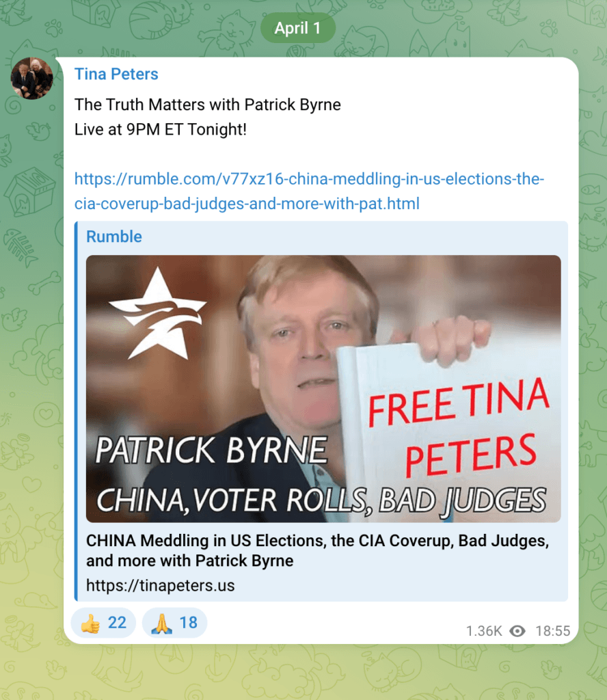This screenshot has width=607, height=700.
Task: Open the Patrick Byrne video thumbnail
Action: coord(323,388)
